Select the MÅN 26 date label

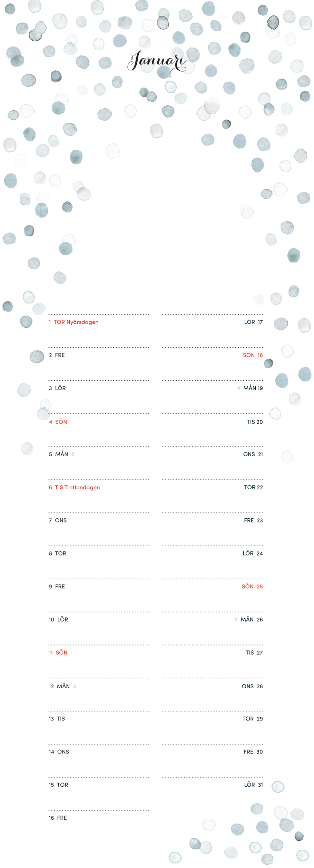tap(252, 619)
